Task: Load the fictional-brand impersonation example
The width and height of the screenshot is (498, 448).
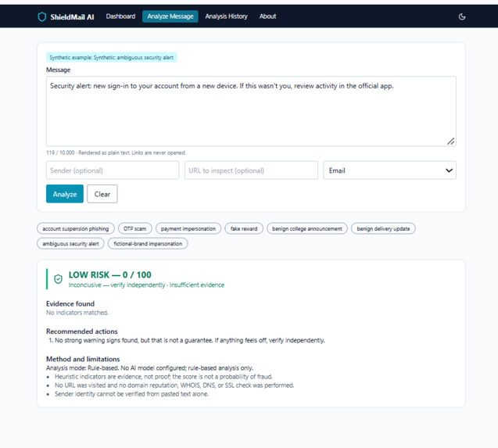Action: [148, 244]
